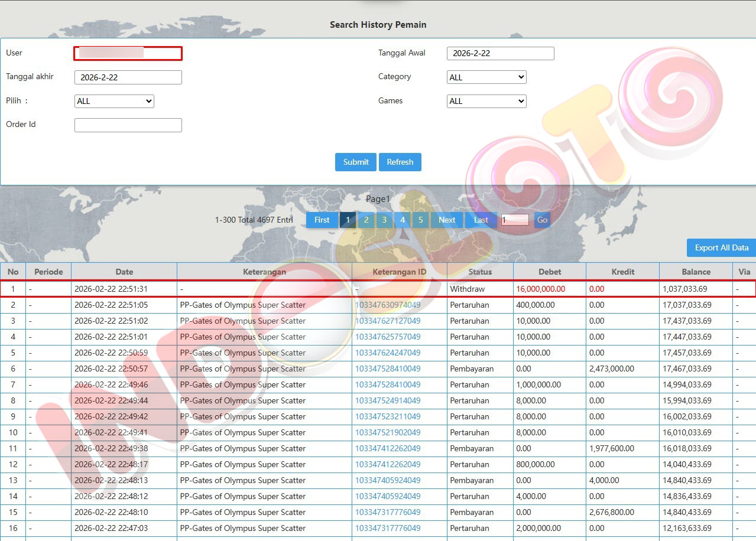Screen dimensions: 756x541
Task: Click the User input field
Action: pyautogui.click(x=128, y=53)
